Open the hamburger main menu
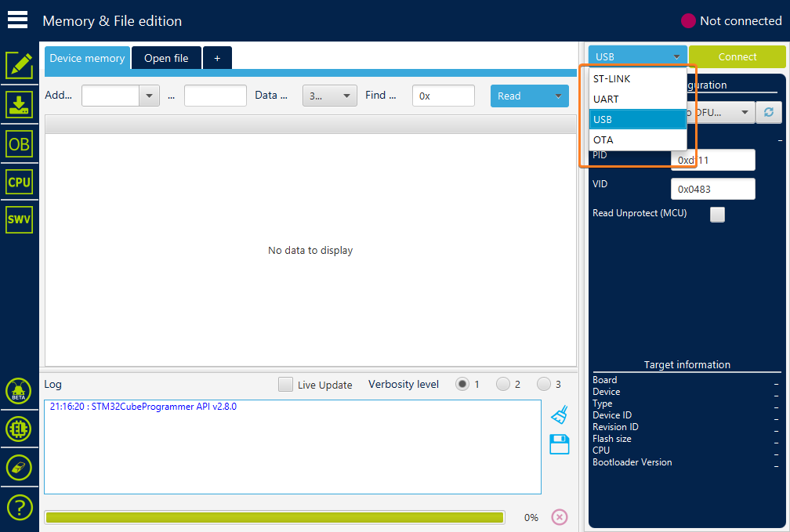This screenshot has height=532, width=790. 17,20
